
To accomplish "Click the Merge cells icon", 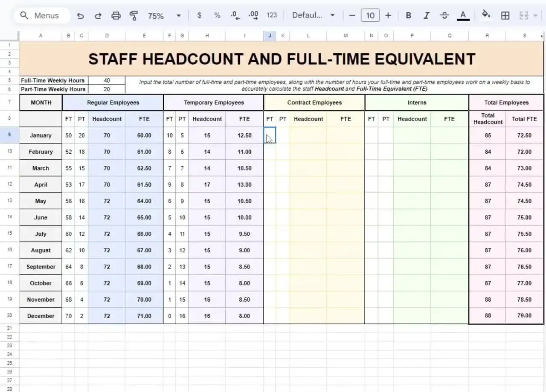I will pyautogui.click(x=524, y=16).
